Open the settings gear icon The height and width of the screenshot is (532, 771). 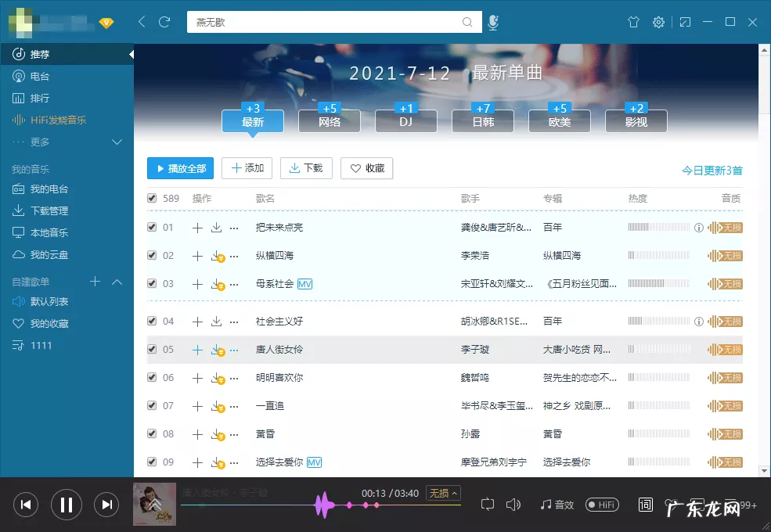[x=658, y=22]
